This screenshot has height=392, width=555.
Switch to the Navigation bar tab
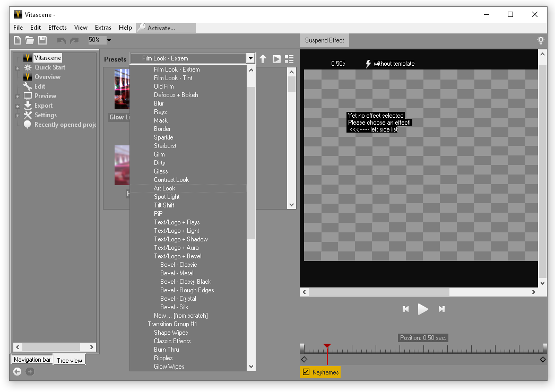pos(32,360)
